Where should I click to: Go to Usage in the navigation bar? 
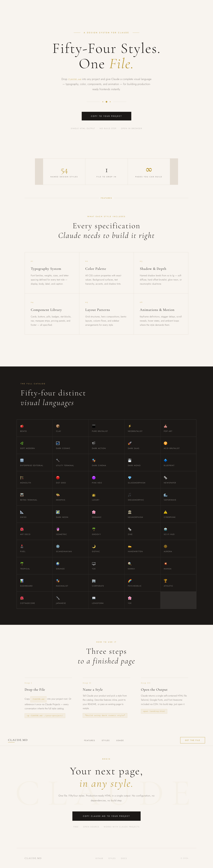pyautogui.click(x=120, y=740)
